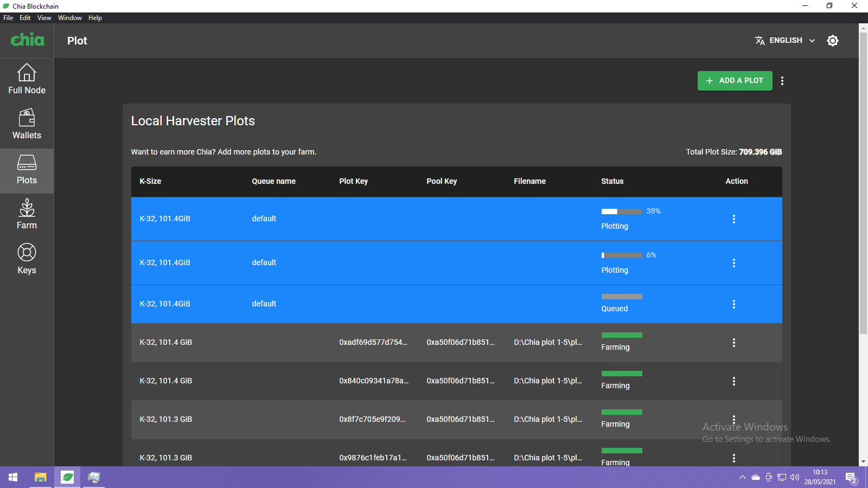868x488 pixels.
Task: Open the File menu
Action: point(8,18)
